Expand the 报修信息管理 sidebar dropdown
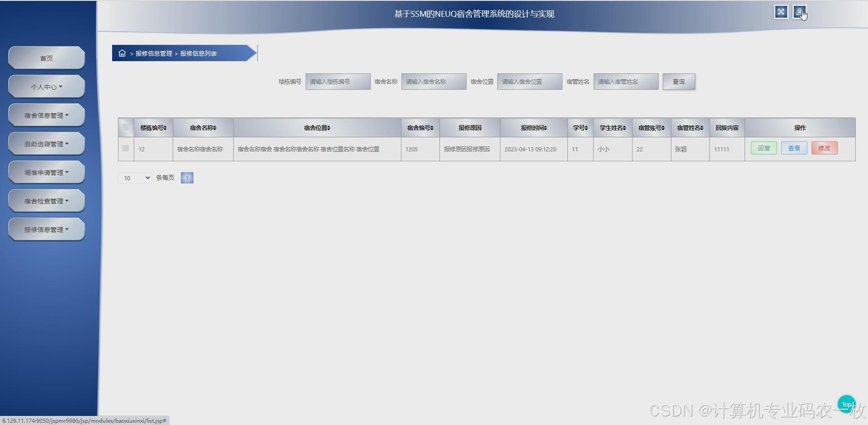This screenshot has height=425, width=868. click(x=46, y=229)
